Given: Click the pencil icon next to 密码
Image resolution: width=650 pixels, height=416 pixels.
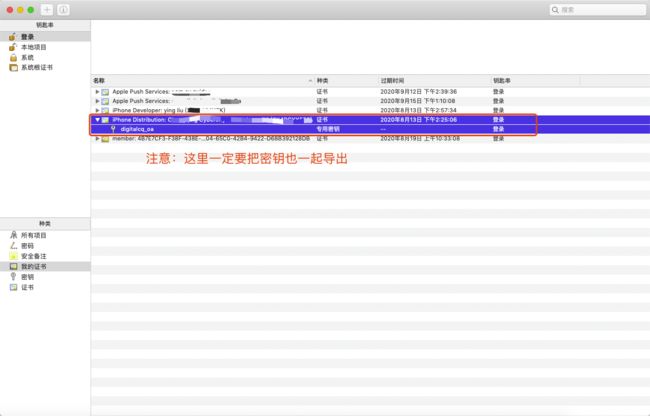Looking at the screenshot, I should pyautogui.click(x=13, y=245).
